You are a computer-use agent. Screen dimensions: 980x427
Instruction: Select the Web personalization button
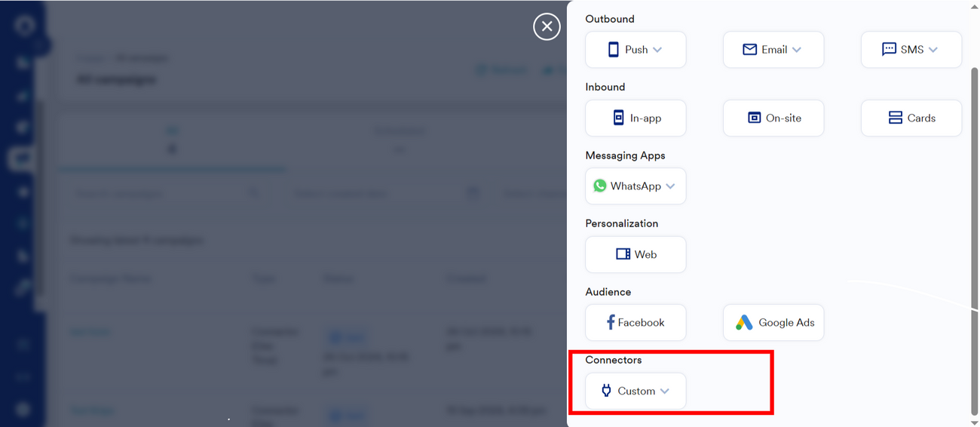[635, 255]
